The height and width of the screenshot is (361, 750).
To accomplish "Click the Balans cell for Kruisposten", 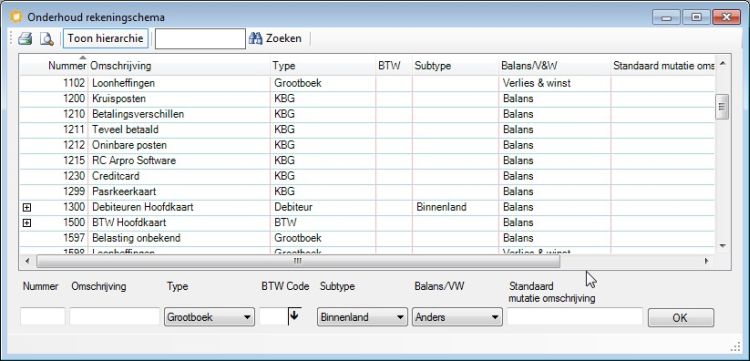I will pos(518,99).
